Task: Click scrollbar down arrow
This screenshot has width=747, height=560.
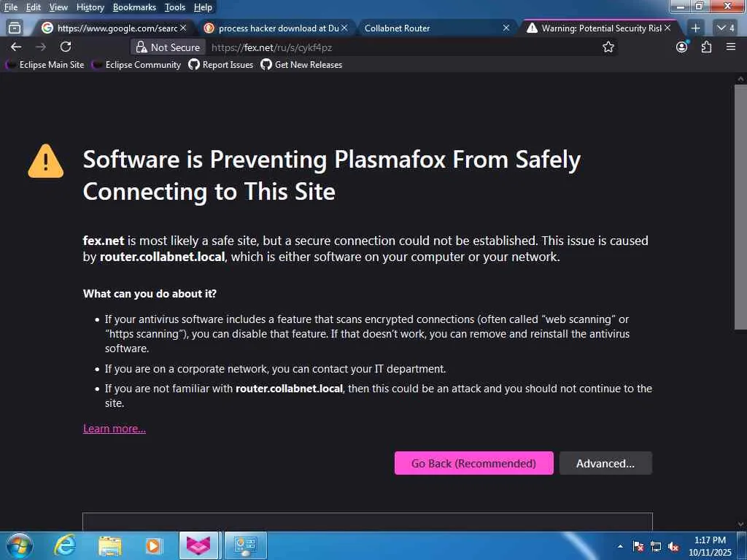Action: (740, 524)
